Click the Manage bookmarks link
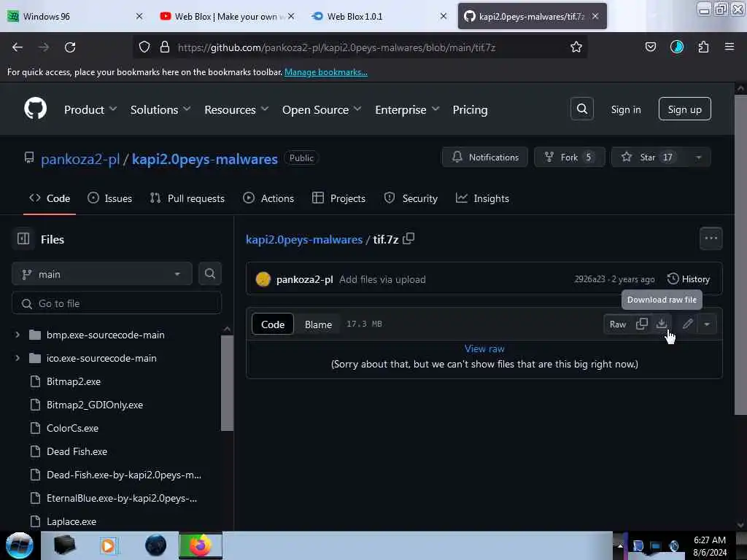Image resolution: width=747 pixels, height=560 pixels. (x=326, y=72)
